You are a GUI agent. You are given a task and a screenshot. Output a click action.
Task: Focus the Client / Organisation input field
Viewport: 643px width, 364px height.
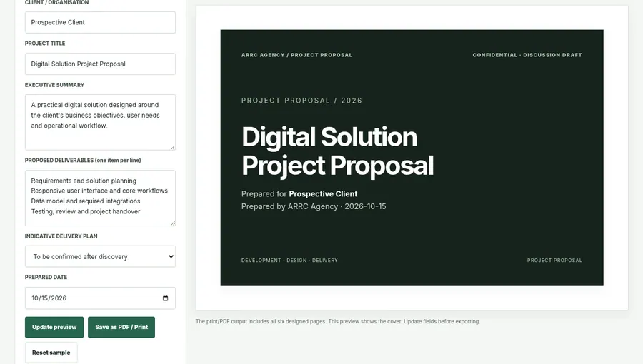100,23
